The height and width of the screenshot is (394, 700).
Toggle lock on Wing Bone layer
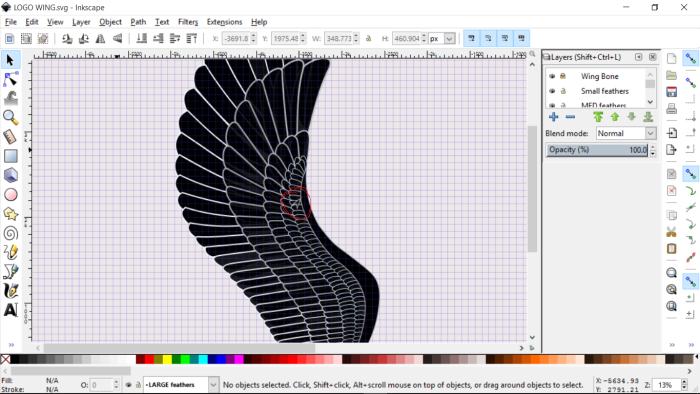click(563, 76)
